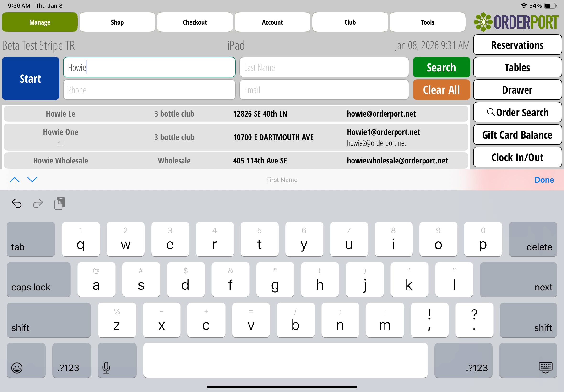Open Order Search with magnifier icon
The height and width of the screenshot is (392, 564).
[517, 112]
